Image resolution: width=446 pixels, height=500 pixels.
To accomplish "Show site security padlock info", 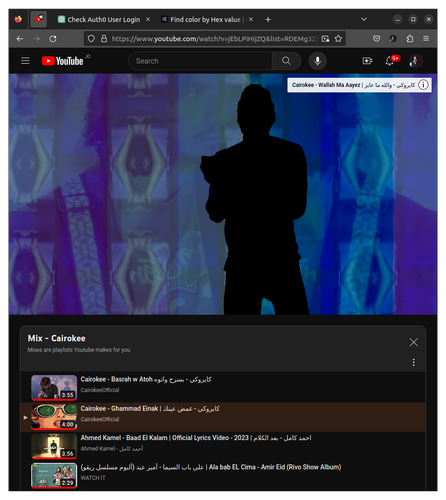I will 104,39.
